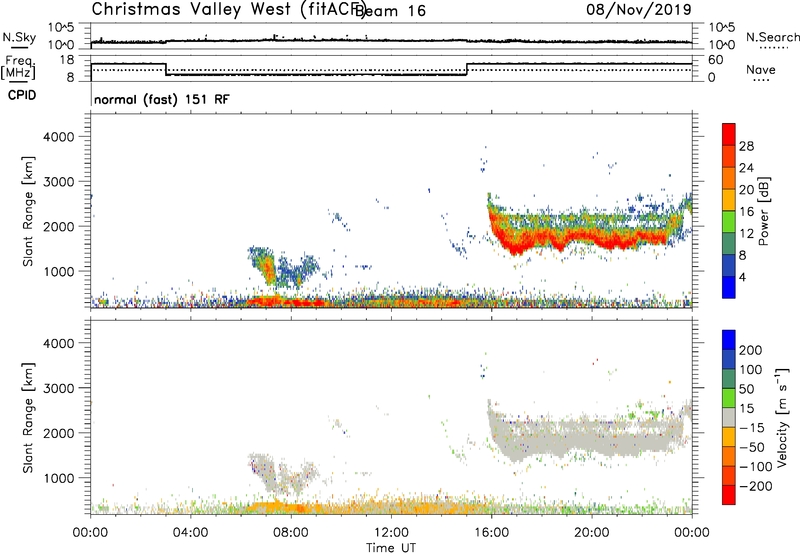Click the red-orange backscatter band after 16:00 in power panel

[577, 237]
